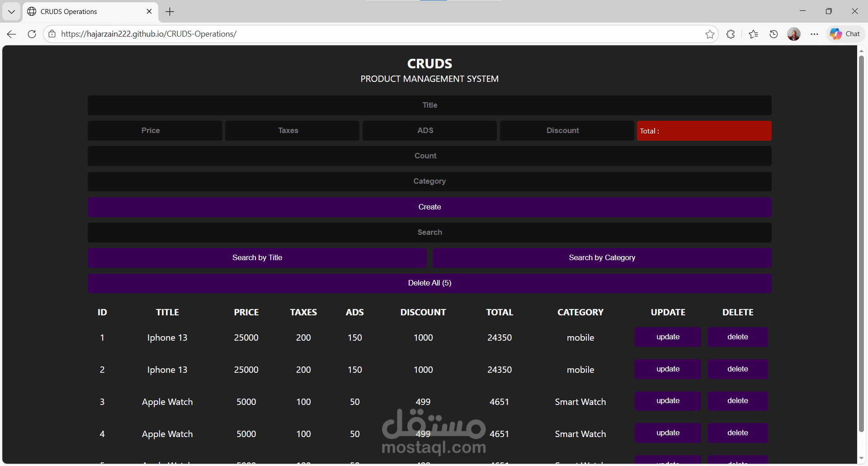The image size is (868, 466).
Task: Click price 5000 in row 3
Action: point(246,402)
